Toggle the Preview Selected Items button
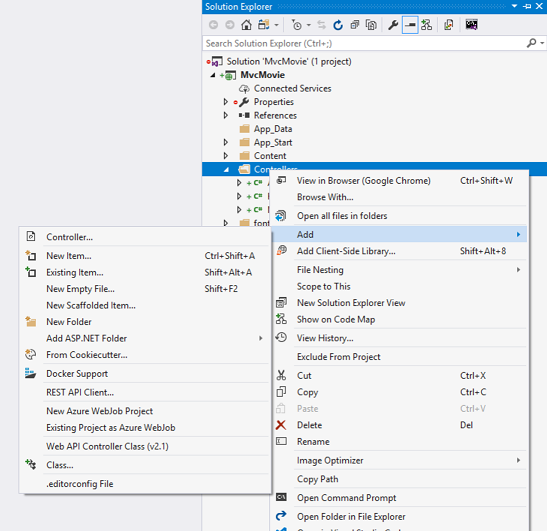The image size is (547, 531). coord(410,25)
